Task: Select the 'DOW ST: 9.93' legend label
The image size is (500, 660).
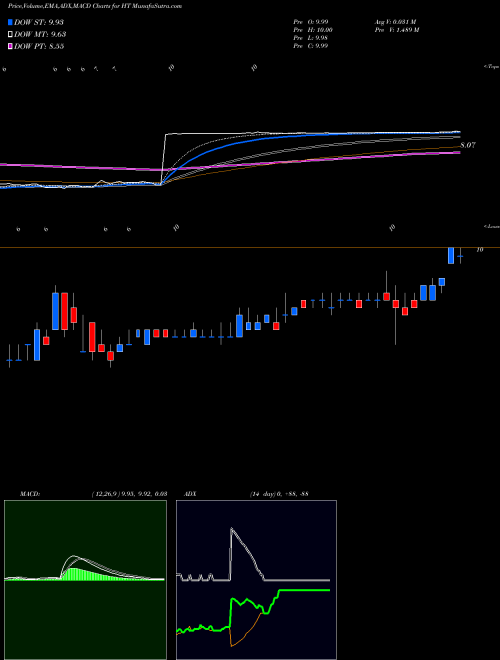Action: click(39, 22)
